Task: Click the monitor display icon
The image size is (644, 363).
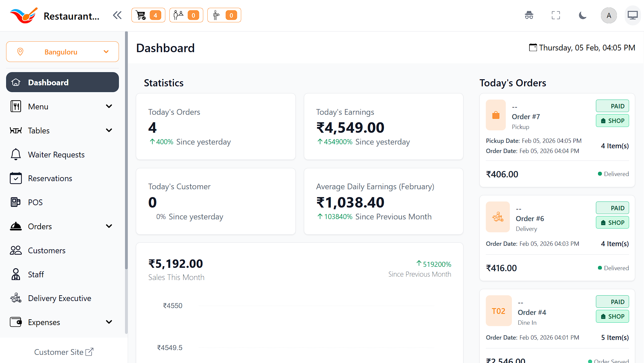Action: (x=632, y=15)
